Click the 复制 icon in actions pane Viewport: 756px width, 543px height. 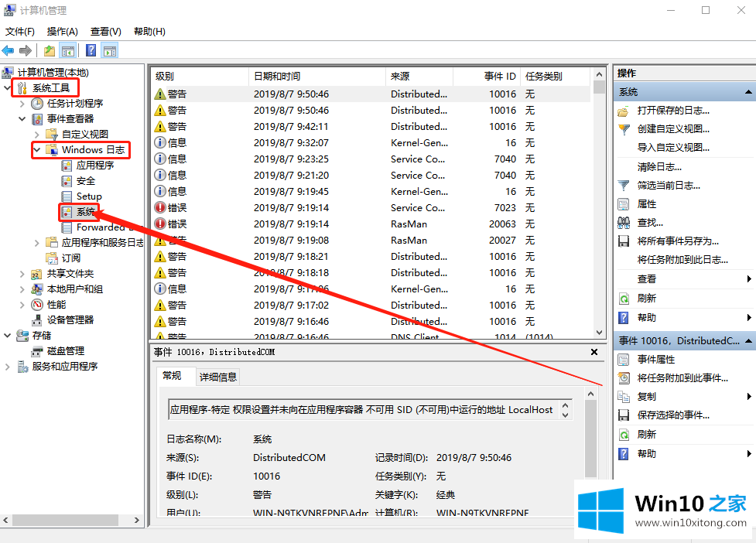pos(624,397)
